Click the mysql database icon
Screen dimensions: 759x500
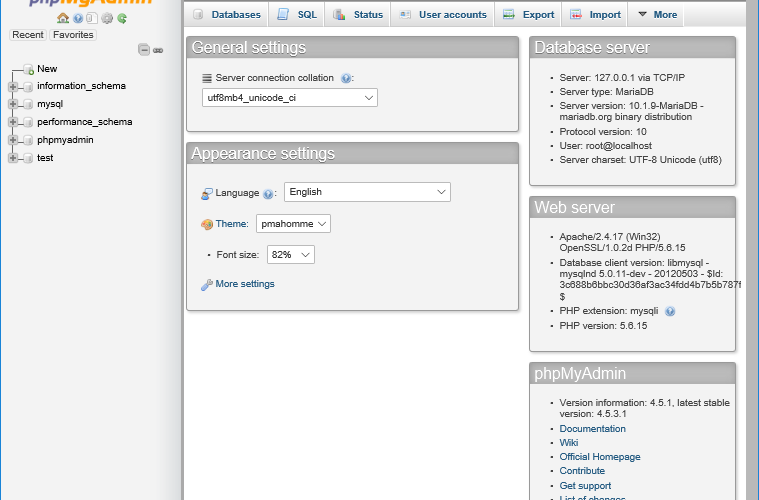tap(28, 105)
